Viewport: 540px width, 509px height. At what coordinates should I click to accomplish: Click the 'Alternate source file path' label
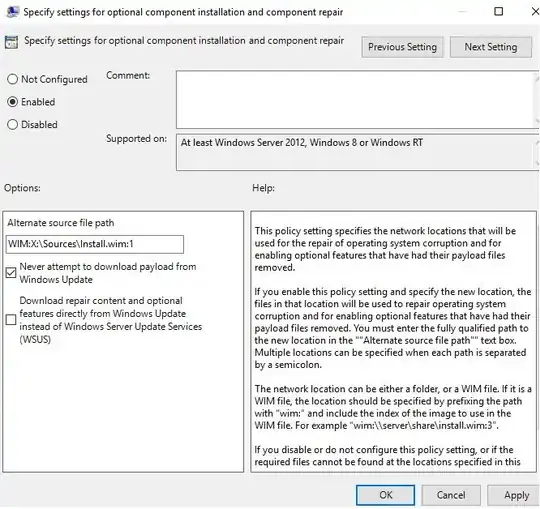click(61, 223)
